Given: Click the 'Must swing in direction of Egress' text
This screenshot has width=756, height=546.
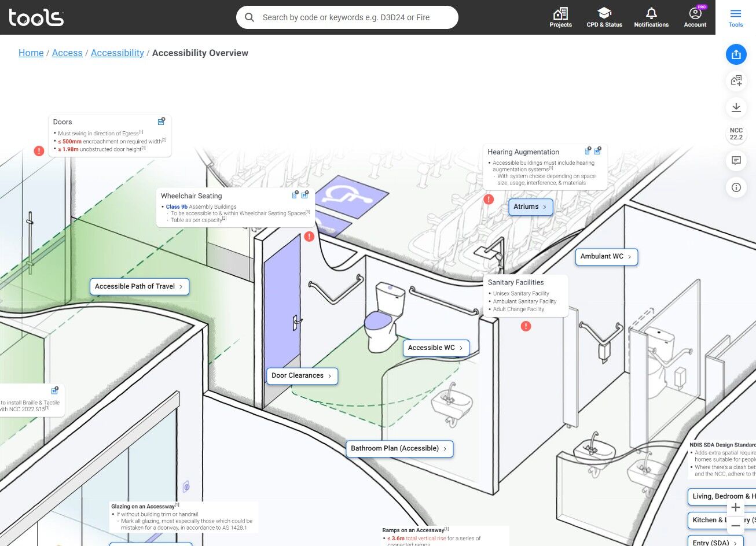Looking at the screenshot, I should tap(98, 134).
